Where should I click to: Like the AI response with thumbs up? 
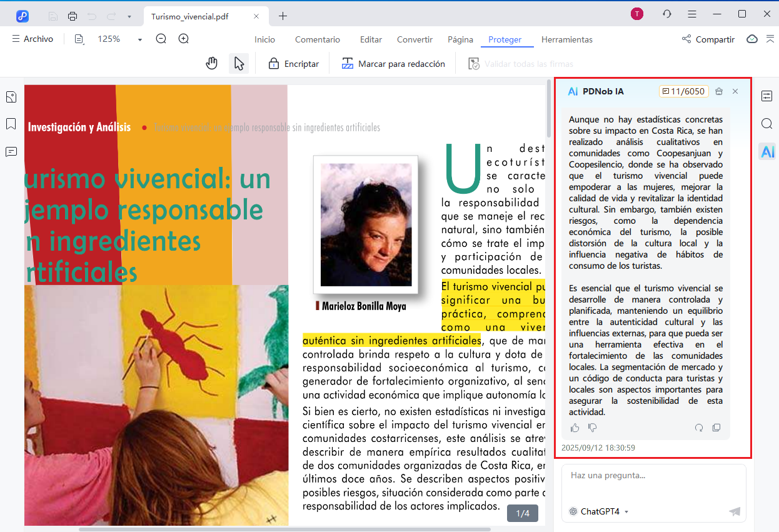coord(575,428)
